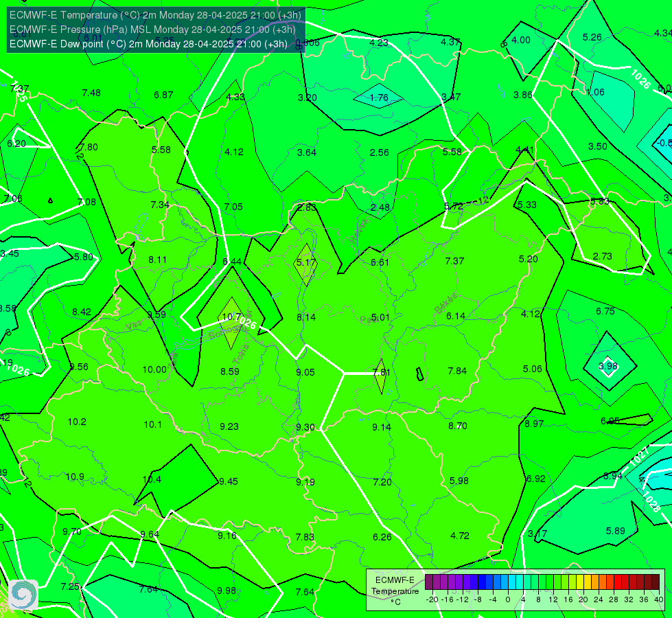Viewport: 672px width, 618px height.
Task: Click the 7.80 temperature value
Action: 89,147
